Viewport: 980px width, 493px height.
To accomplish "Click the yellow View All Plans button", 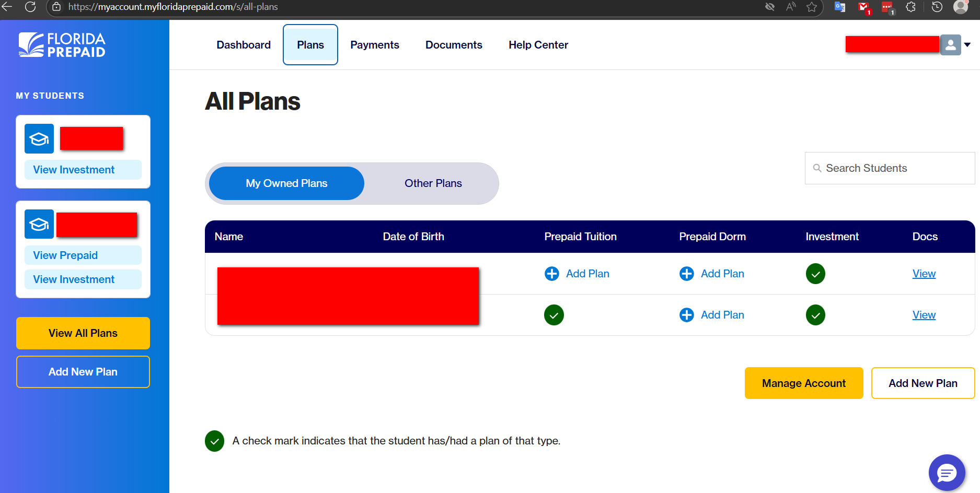I will click(x=83, y=333).
